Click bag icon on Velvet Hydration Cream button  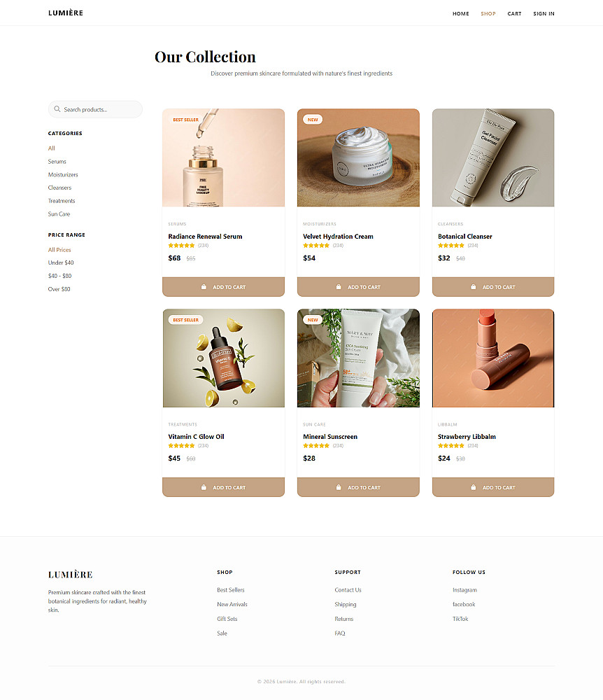(x=339, y=287)
